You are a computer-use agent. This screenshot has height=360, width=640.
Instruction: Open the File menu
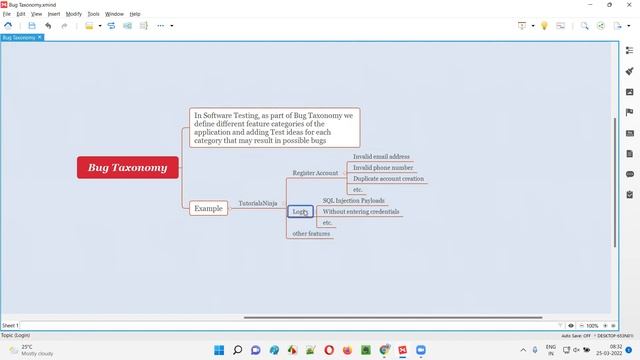coord(7,14)
